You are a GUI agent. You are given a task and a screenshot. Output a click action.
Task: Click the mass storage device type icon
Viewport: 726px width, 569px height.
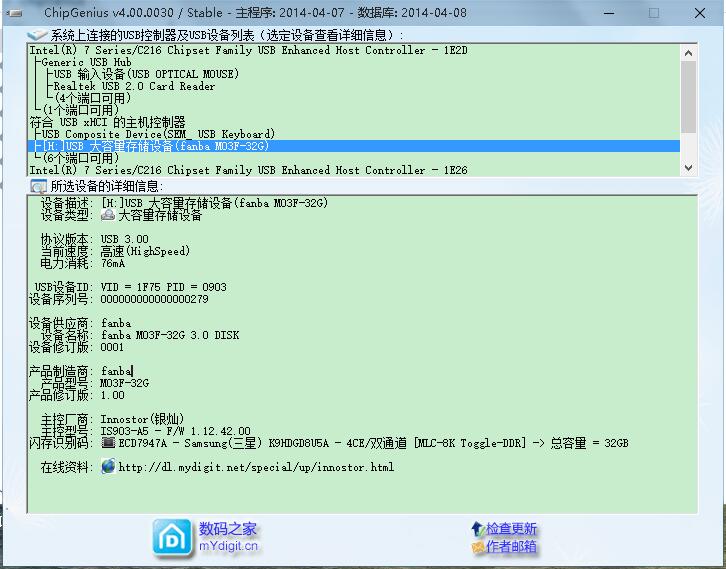click(x=108, y=215)
